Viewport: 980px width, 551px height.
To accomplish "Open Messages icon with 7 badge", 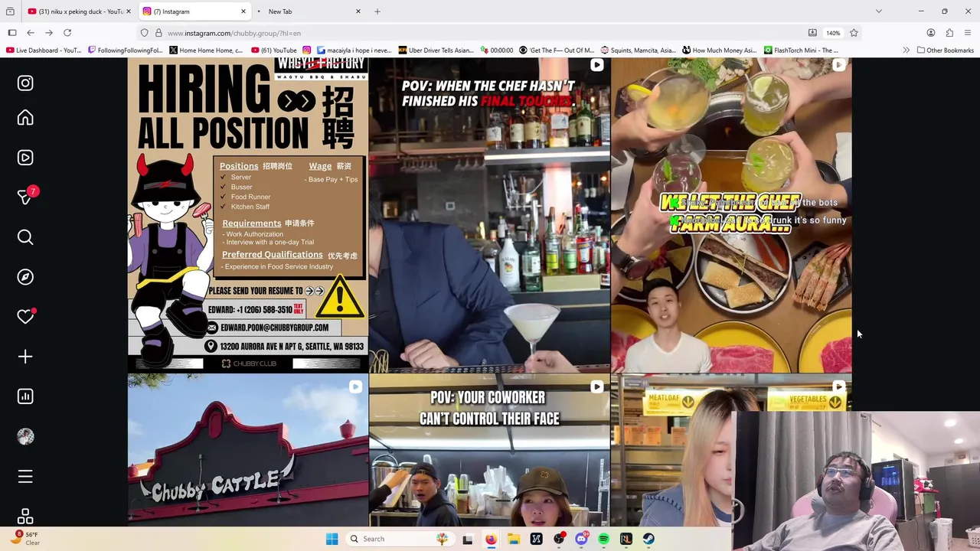I will pyautogui.click(x=25, y=197).
